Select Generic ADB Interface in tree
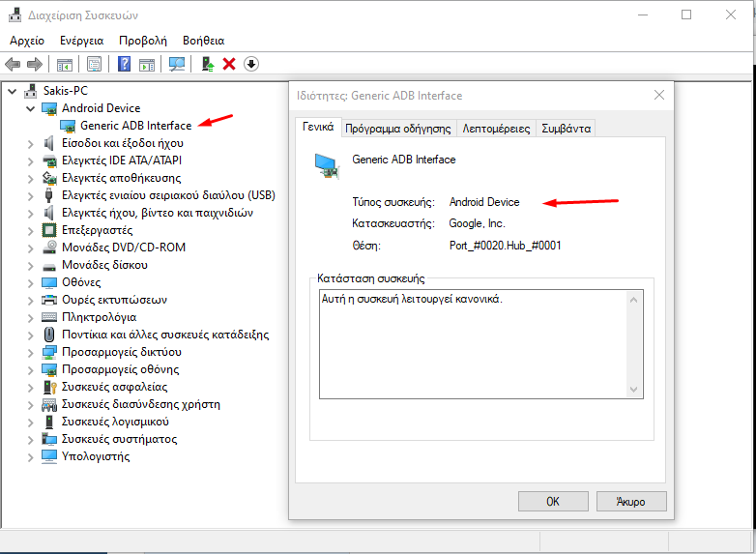The width and height of the screenshot is (756, 554). (x=135, y=126)
